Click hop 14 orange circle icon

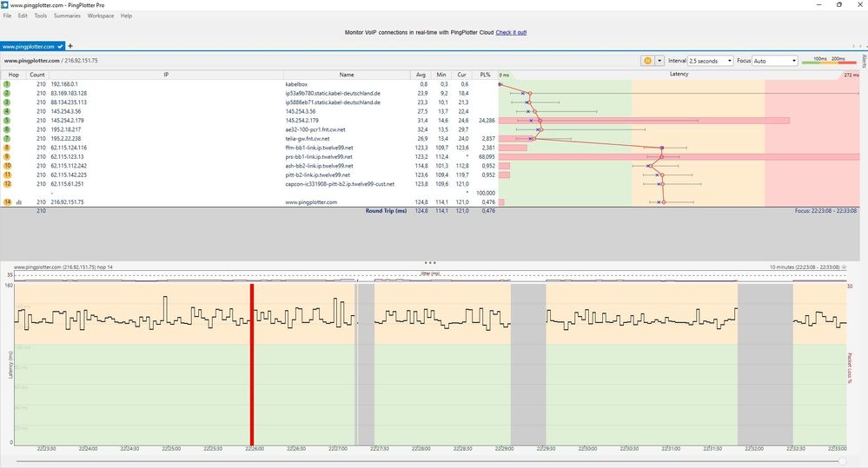click(7, 202)
